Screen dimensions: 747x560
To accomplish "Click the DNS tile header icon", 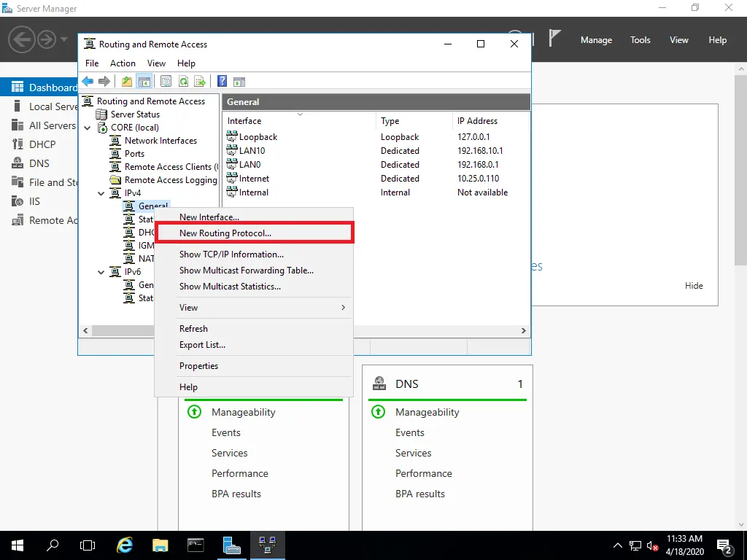I will [x=379, y=384].
